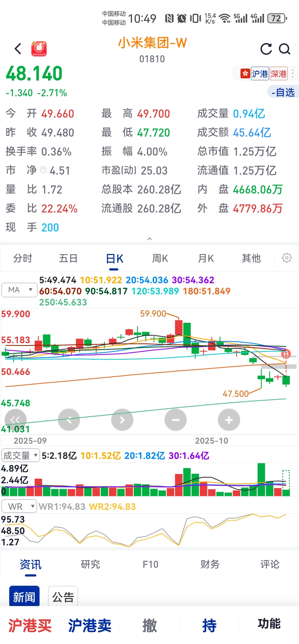The image size is (299, 644).
Task: Open the search magnifier
Action: (285, 49)
